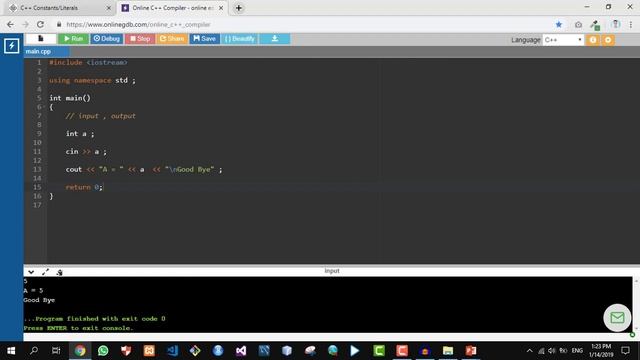
Task: Open the orange settings gear button
Action: tap(608, 40)
